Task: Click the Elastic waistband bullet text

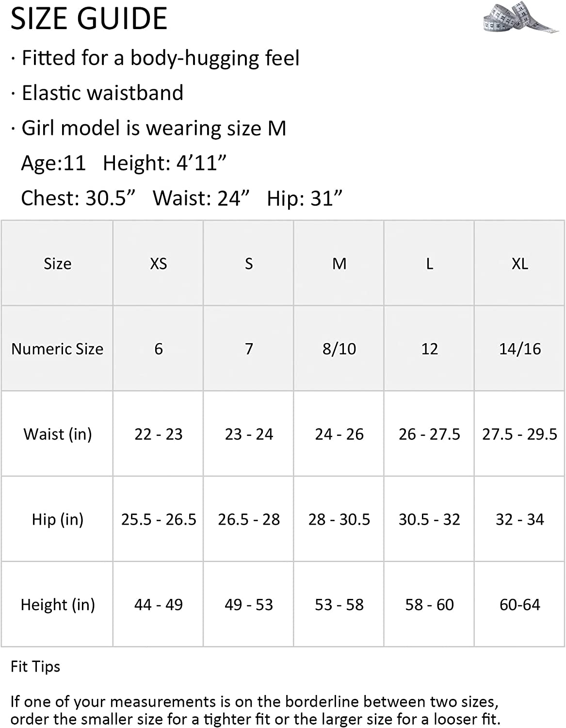Action: [x=102, y=93]
